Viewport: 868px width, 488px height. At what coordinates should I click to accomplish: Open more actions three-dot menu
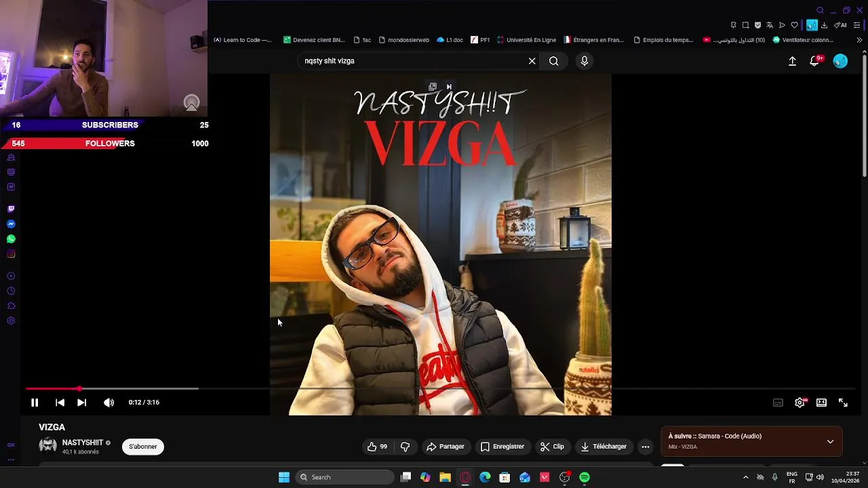tap(646, 447)
